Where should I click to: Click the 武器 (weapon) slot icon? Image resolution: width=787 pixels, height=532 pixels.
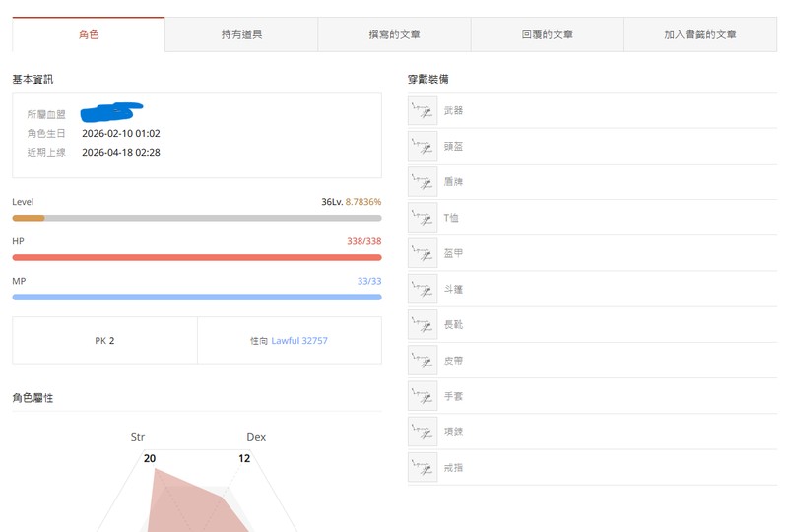point(423,111)
